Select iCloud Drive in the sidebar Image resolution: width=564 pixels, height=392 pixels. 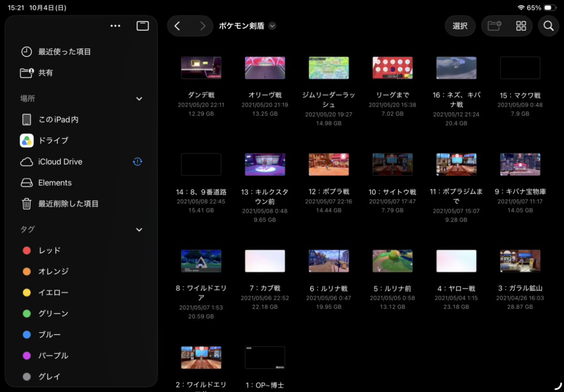[x=81, y=162]
